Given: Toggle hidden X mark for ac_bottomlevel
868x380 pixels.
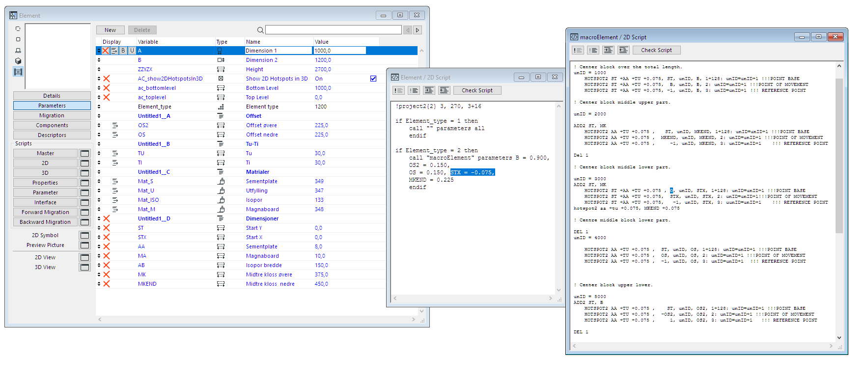Looking at the screenshot, I should [x=107, y=88].
